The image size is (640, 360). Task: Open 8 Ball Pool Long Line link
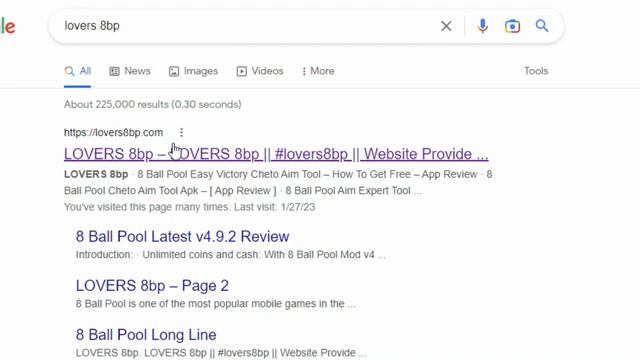coord(146,335)
